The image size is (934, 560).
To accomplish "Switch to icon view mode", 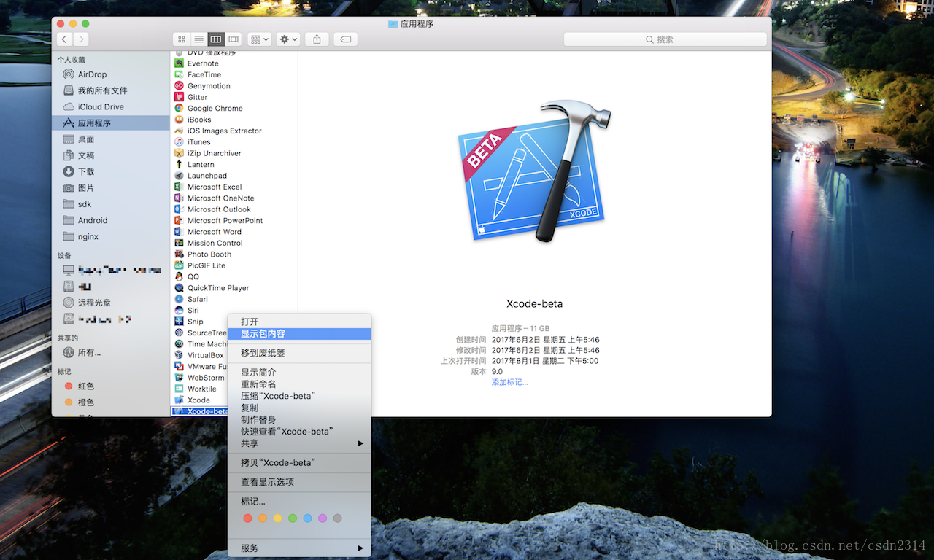I will point(182,39).
